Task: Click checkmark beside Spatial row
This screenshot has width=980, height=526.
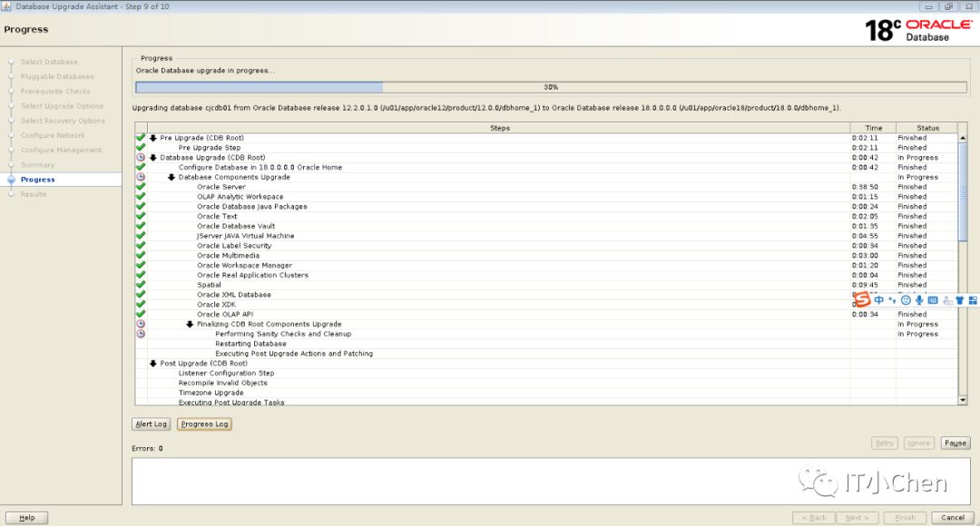Action: [x=141, y=285]
